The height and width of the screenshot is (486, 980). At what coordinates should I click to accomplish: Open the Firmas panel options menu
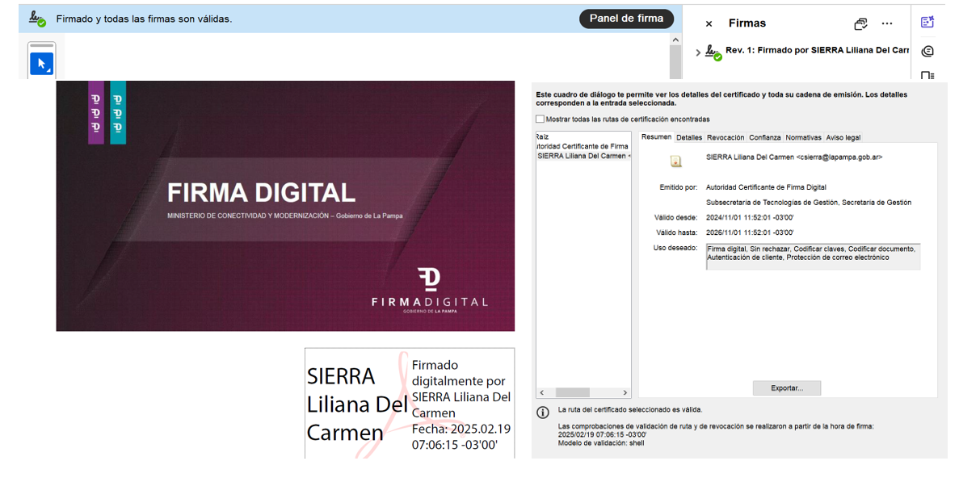(x=887, y=23)
